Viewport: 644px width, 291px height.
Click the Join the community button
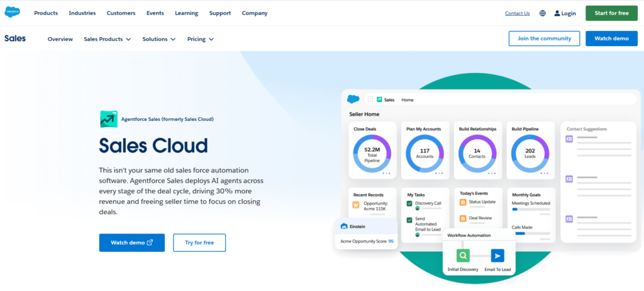[x=544, y=38]
